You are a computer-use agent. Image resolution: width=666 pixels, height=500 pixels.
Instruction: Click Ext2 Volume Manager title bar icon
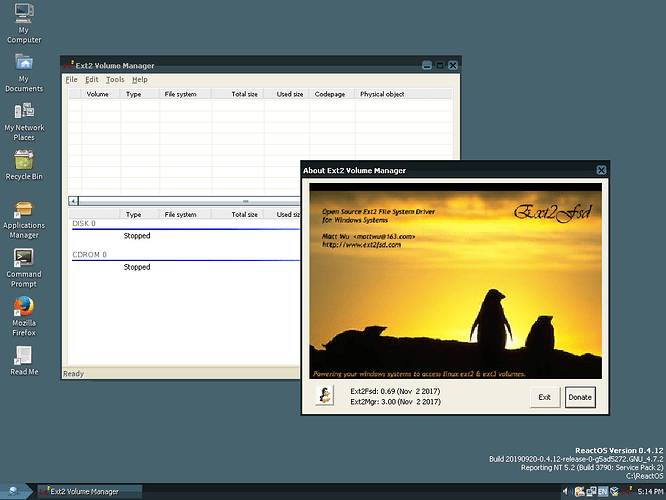point(68,65)
